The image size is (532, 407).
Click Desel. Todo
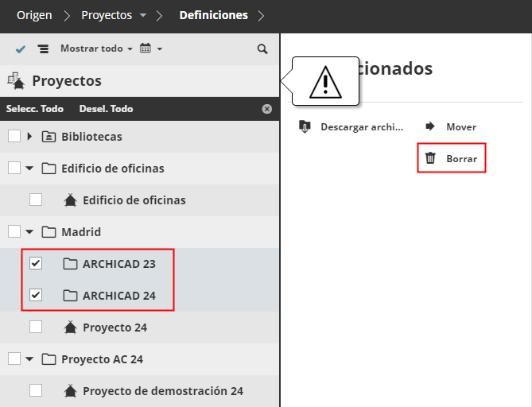click(106, 109)
